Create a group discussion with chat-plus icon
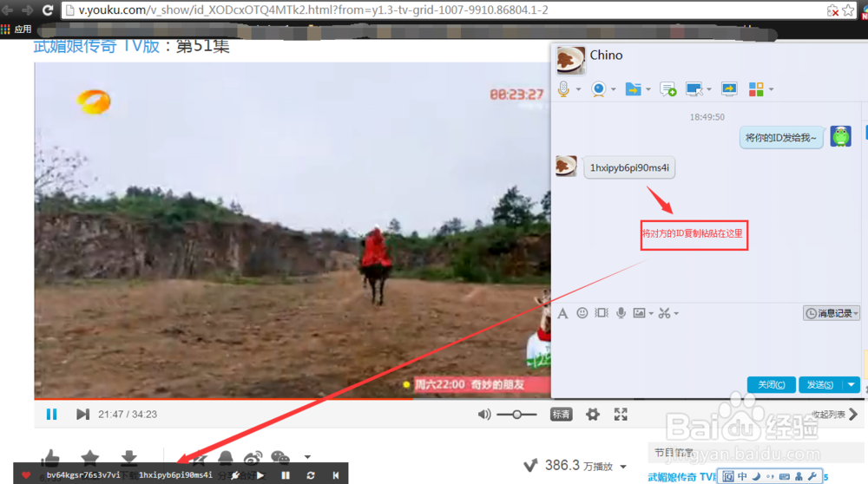This screenshot has width=868, height=484. pos(667,89)
